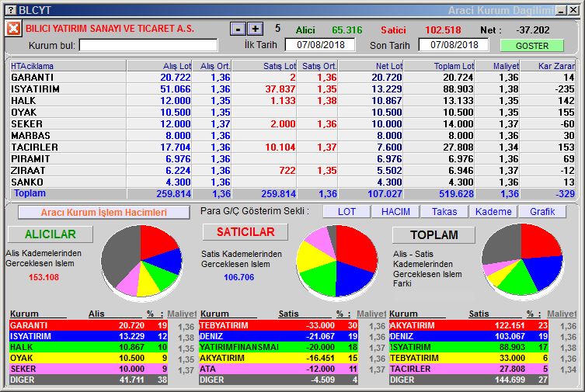The width and height of the screenshot is (585, 392).
Task: Select the ISYATIRIM row in top table
Action: pyautogui.click(x=292, y=89)
